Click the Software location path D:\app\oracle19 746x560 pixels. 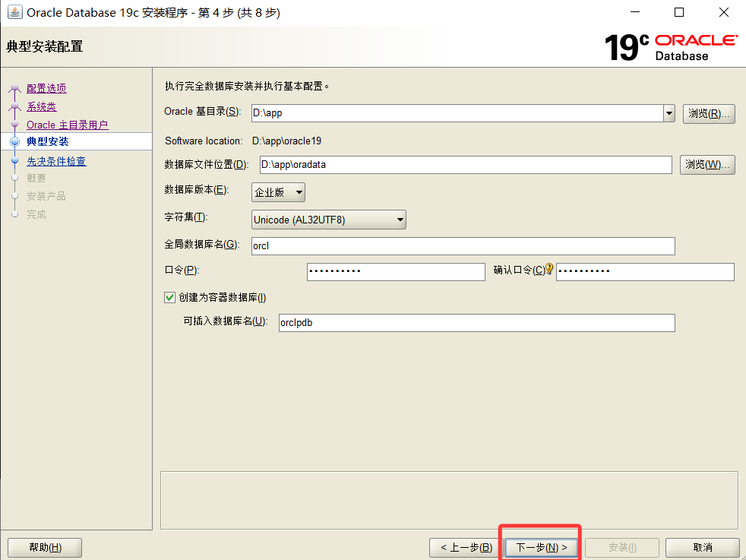tap(286, 141)
